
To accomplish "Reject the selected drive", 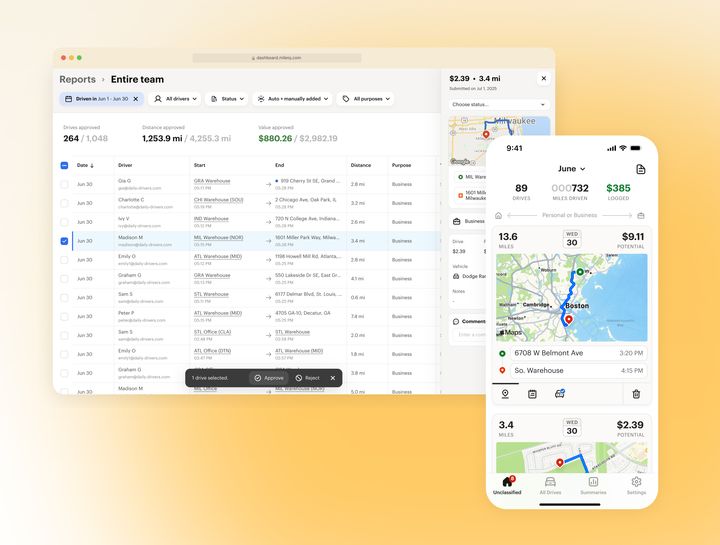I will pos(307,378).
